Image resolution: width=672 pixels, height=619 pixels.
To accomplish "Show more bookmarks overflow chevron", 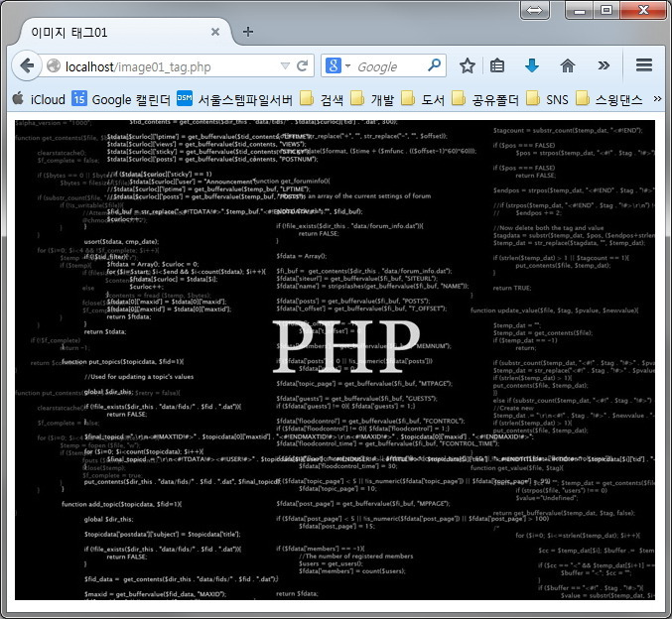I will click(657, 99).
